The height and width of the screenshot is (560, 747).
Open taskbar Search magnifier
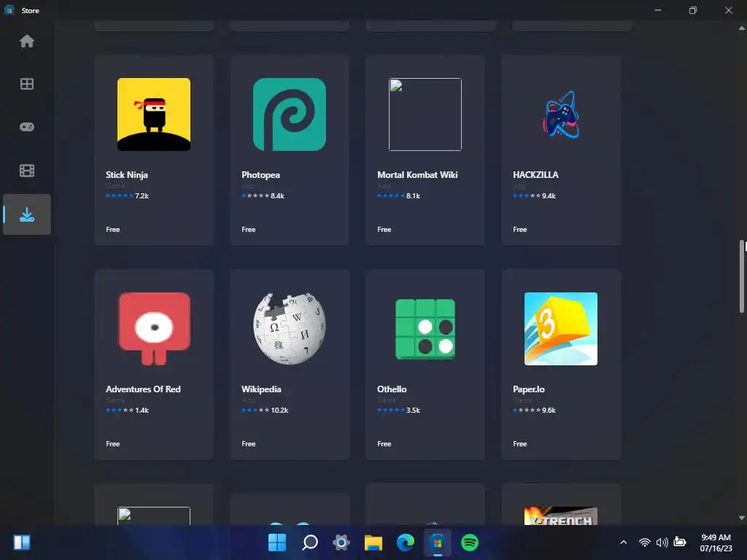pos(309,542)
